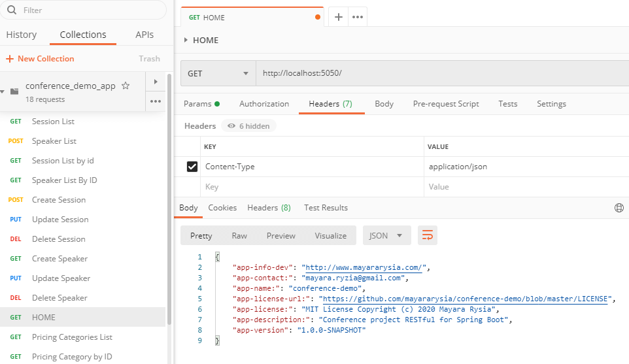The image size is (629, 364).
Task: Click the request URL field
Action: [442, 73]
